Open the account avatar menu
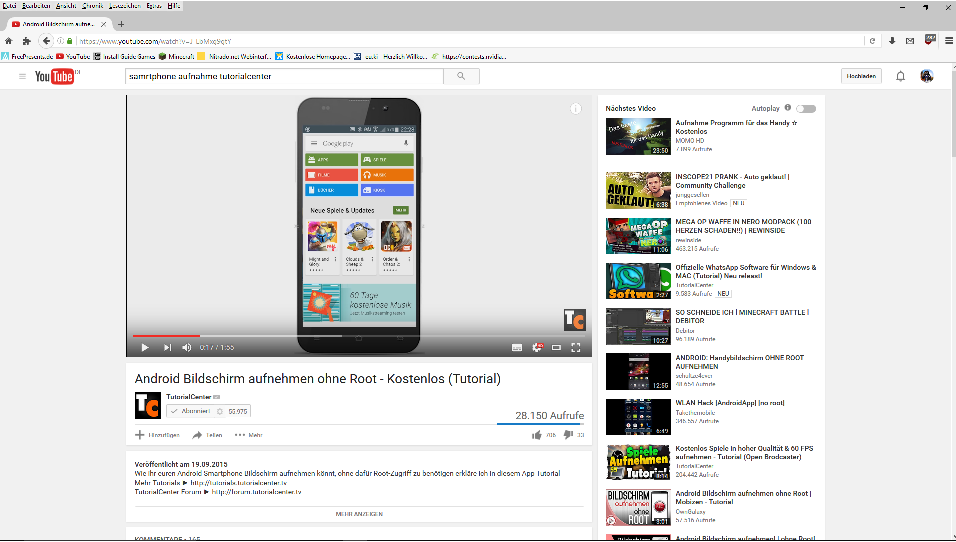The image size is (956, 542). point(927,76)
